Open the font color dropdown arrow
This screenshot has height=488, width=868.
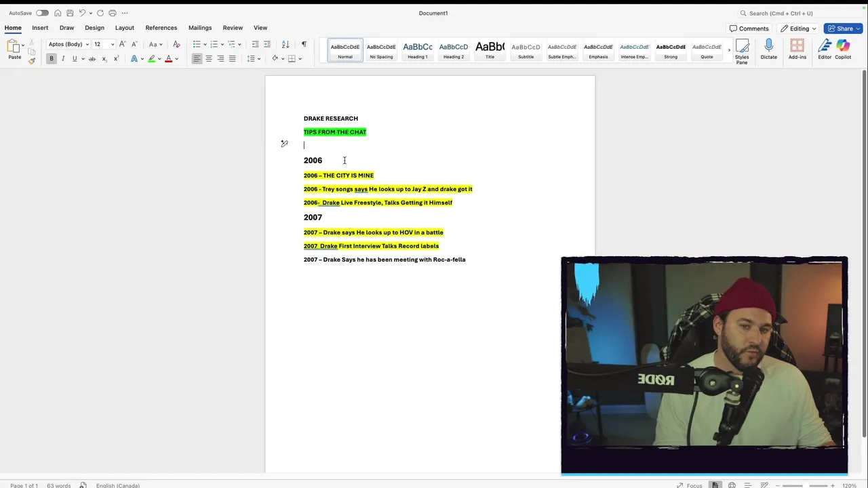point(176,59)
